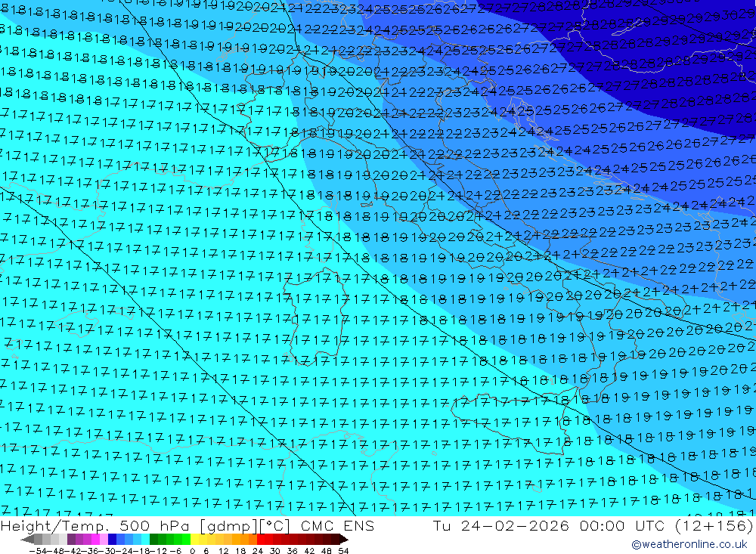The image size is (756, 554).
Task: Select the dark green legend swatch at -18
Action: 153,539
